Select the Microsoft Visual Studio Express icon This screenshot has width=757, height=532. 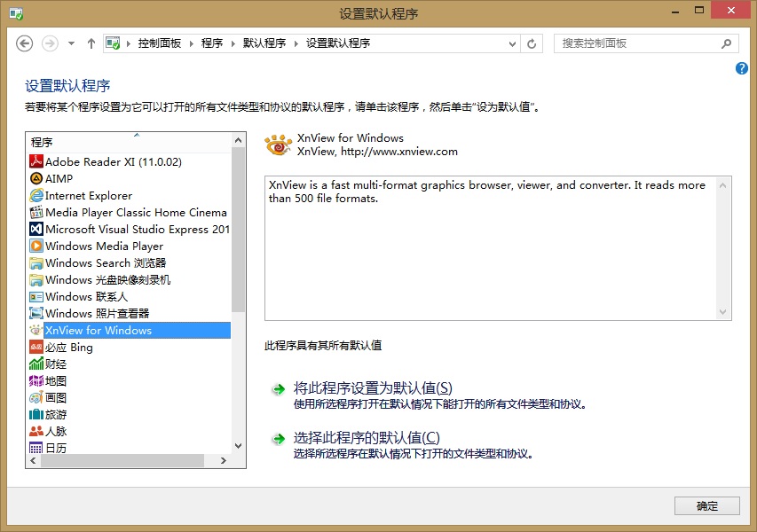point(36,229)
